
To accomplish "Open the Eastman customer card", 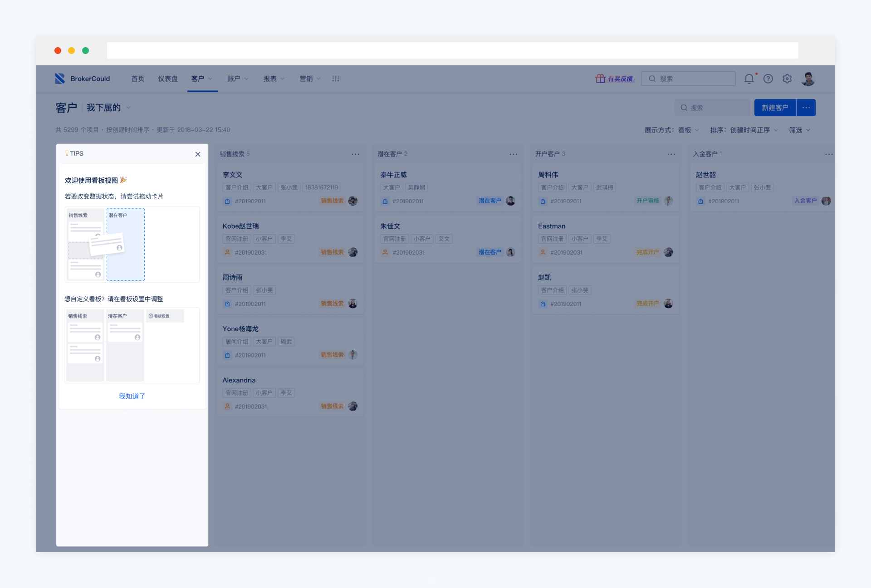I will 606,239.
